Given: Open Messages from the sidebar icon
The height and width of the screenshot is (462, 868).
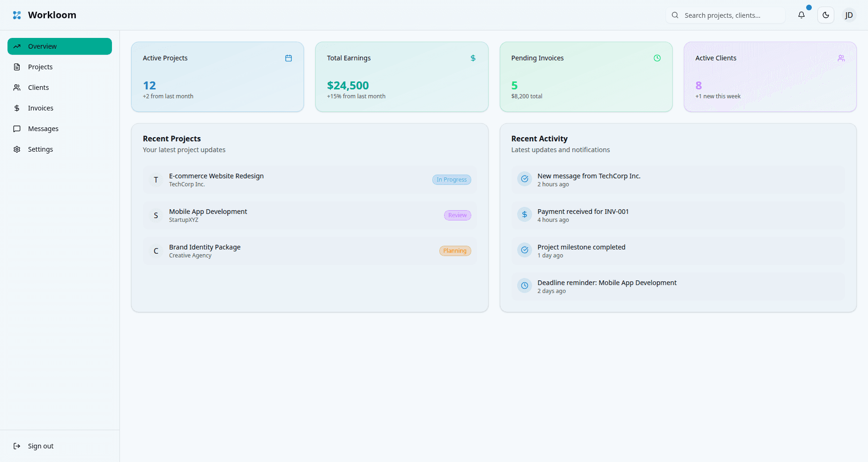Looking at the screenshot, I should click(17, 128).
